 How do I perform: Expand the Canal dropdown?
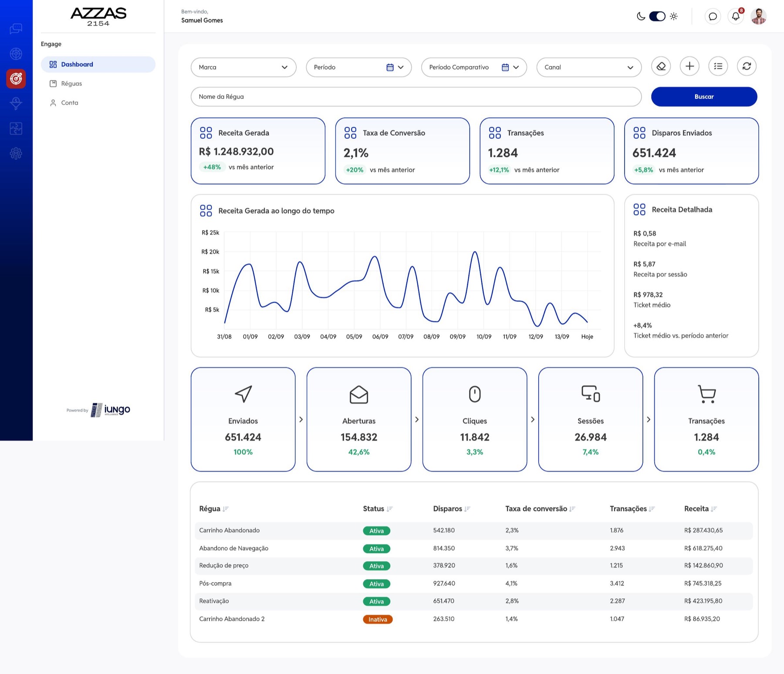tap(589, 67)
